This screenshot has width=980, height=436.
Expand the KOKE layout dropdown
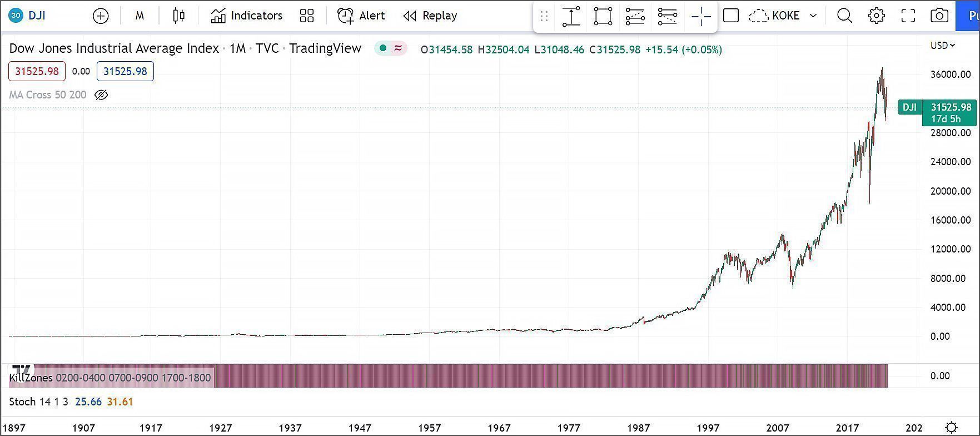coord(813,16)
